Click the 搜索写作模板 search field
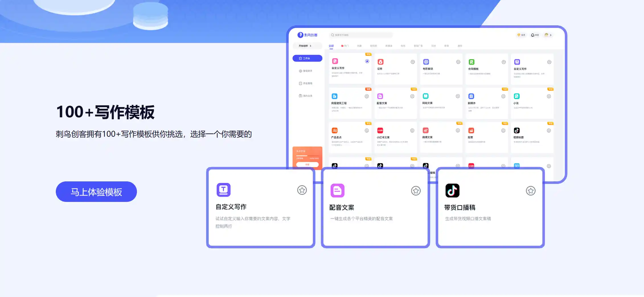 tap(361, 35)
